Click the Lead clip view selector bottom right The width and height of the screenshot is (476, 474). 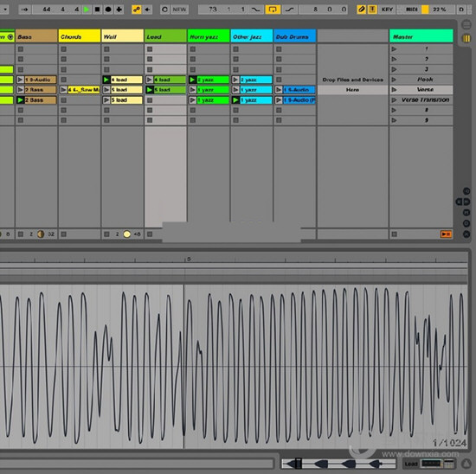[430, 464]
